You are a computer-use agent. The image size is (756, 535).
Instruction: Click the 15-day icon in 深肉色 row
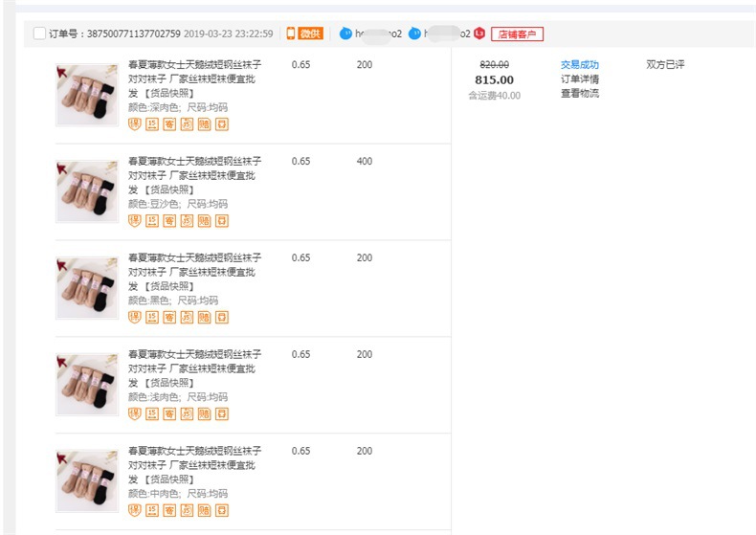(152, 124)
